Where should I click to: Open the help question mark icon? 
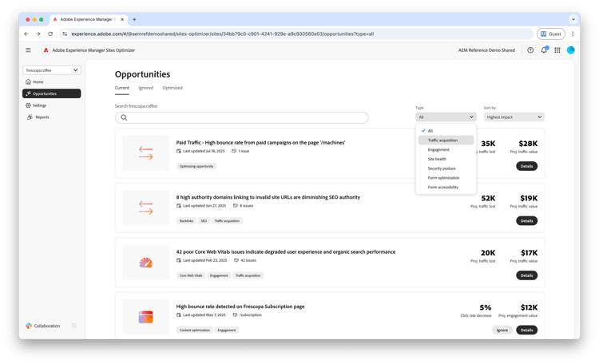coord(530,50)
